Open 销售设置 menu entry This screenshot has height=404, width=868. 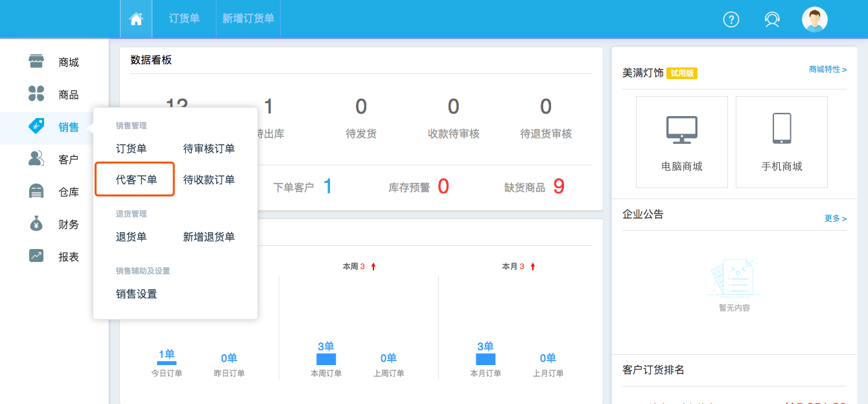click(x=136, y=294)
